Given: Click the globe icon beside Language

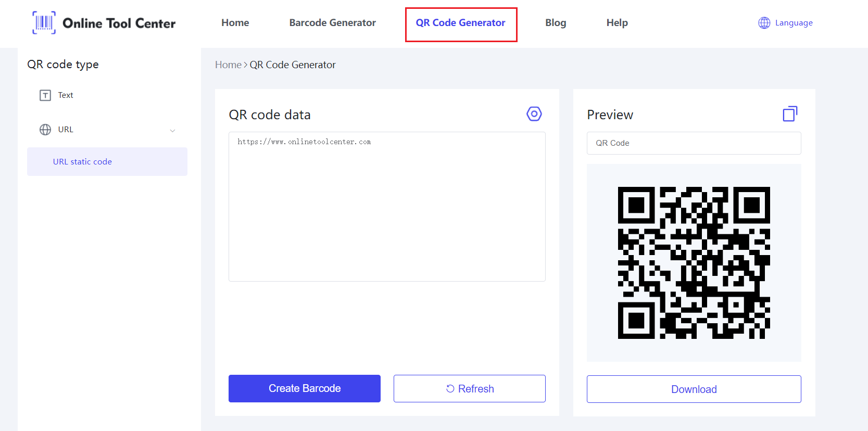Looking at the screenshot, I should [x=764, y=23].
